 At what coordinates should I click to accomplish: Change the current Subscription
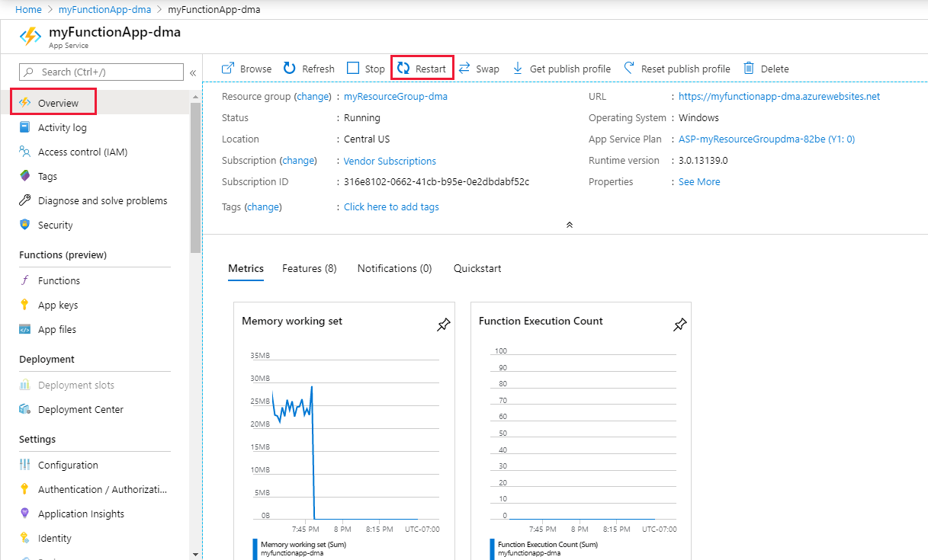click(298, 161)
